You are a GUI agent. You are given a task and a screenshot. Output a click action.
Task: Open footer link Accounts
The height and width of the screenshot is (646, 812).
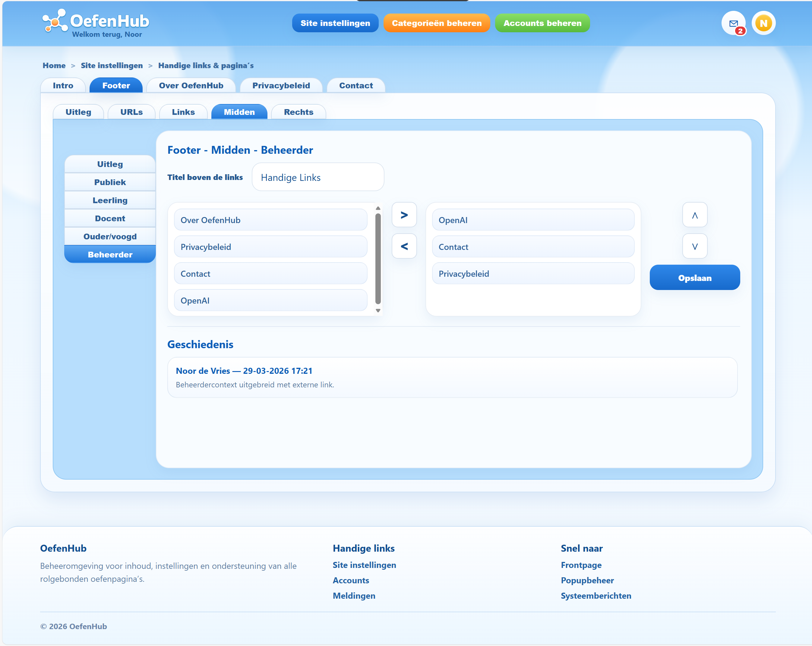tap(351, 581)
